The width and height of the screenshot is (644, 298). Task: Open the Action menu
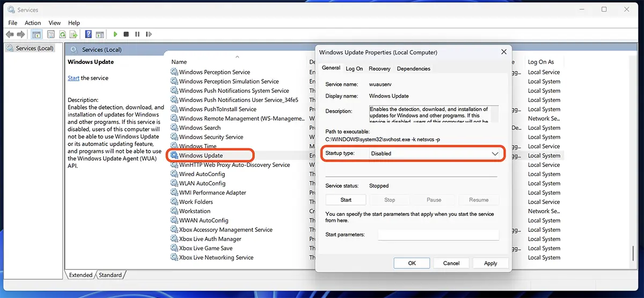pyautogui.click(x=33, y=23)
